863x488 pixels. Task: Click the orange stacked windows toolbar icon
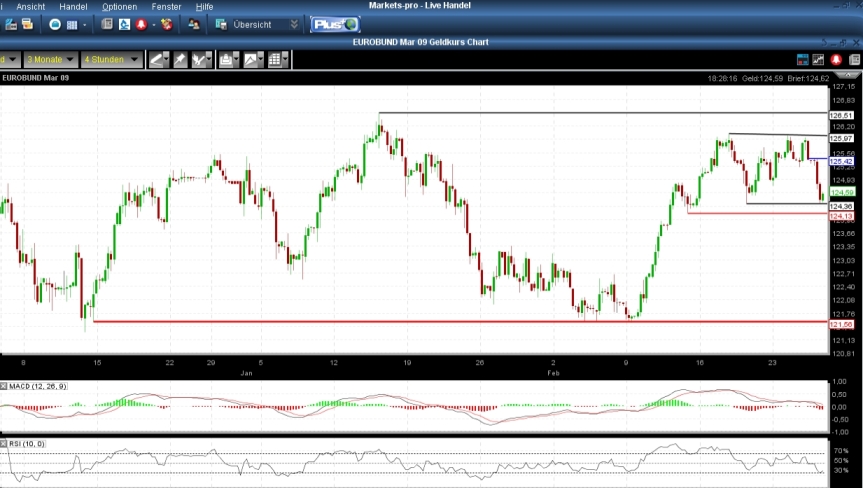[x=28, y=25]
